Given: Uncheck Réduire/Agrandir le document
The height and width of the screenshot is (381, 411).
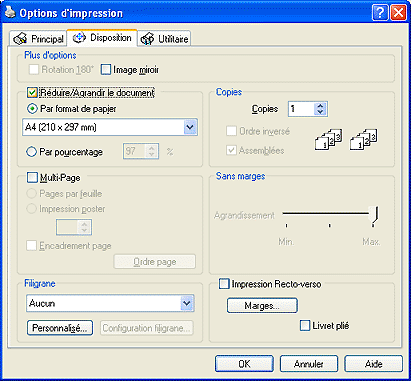Looking at the screenshot, I should point(32,92).
